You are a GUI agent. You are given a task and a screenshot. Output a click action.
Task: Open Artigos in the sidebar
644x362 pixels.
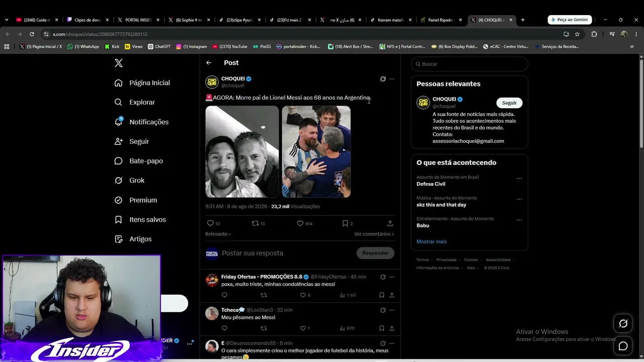coord(133,239)
